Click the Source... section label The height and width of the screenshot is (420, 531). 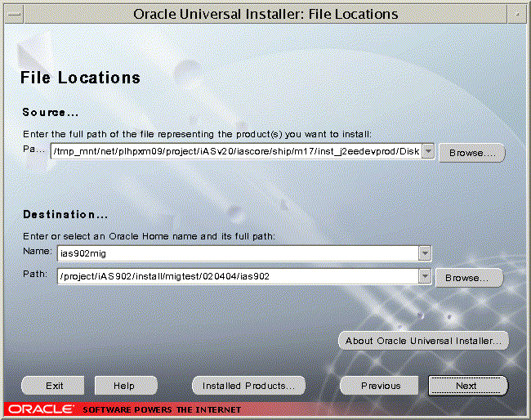[x=50, y=112]
